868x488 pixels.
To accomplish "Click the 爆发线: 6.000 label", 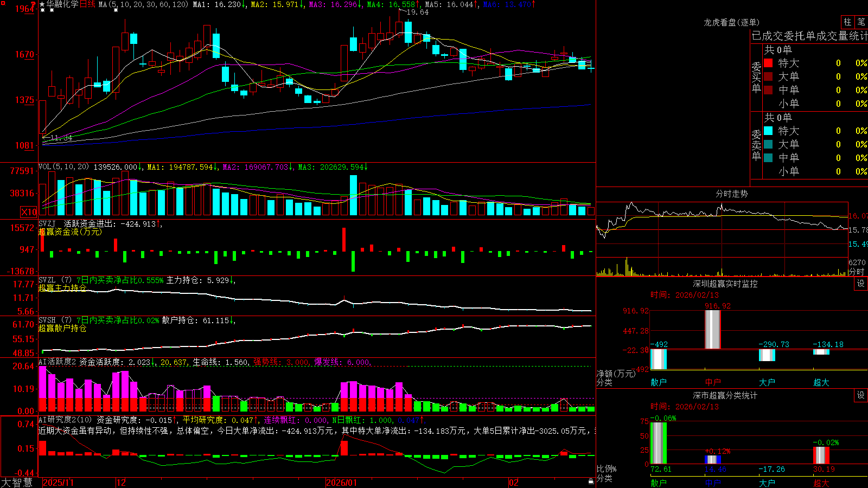I will point(342,362).
